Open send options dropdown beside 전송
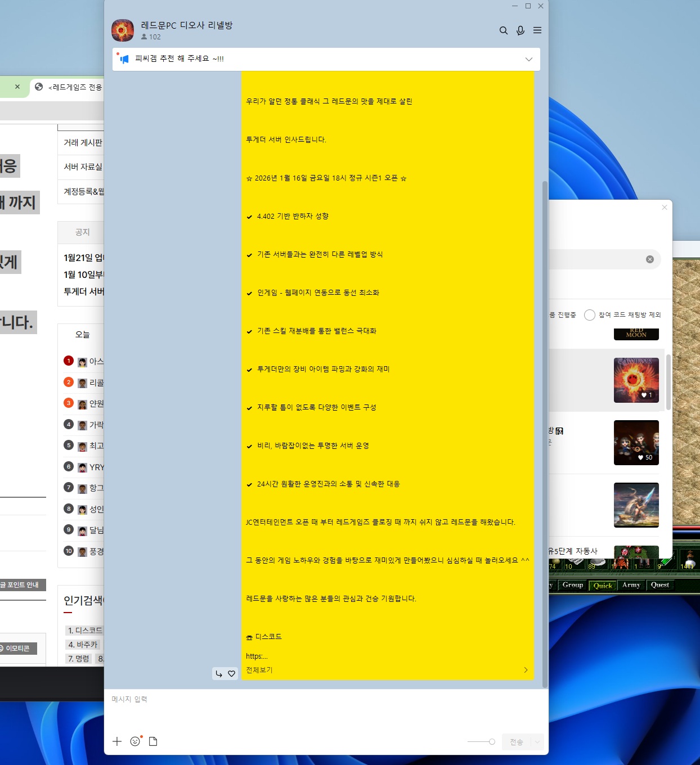 (x=537, y=742)
